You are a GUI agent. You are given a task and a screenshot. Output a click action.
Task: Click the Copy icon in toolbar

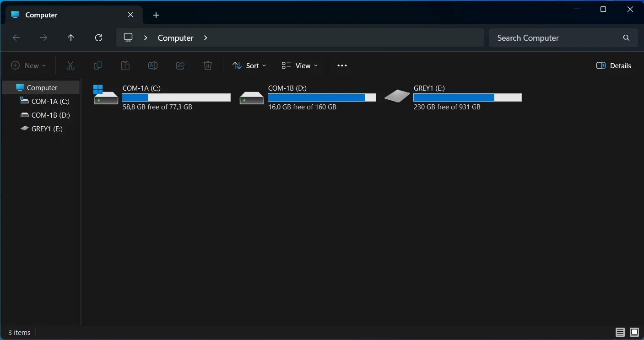[97, 65]
